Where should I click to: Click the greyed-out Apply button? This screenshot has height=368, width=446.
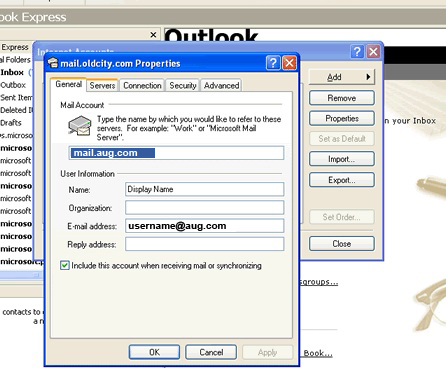click(x=267, y=352)
